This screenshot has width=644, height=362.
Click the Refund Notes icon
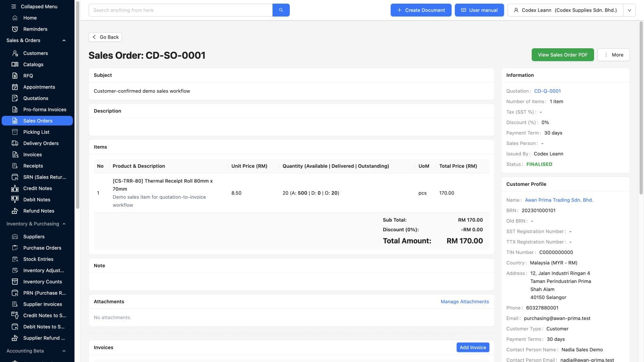click(x=15, y=211)
